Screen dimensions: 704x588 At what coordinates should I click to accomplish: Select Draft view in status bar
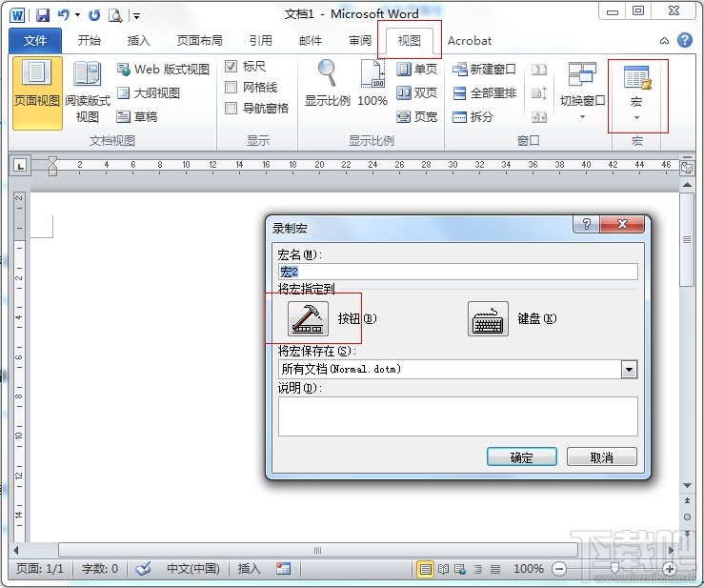pyautogui.click(x=494, y=569)
